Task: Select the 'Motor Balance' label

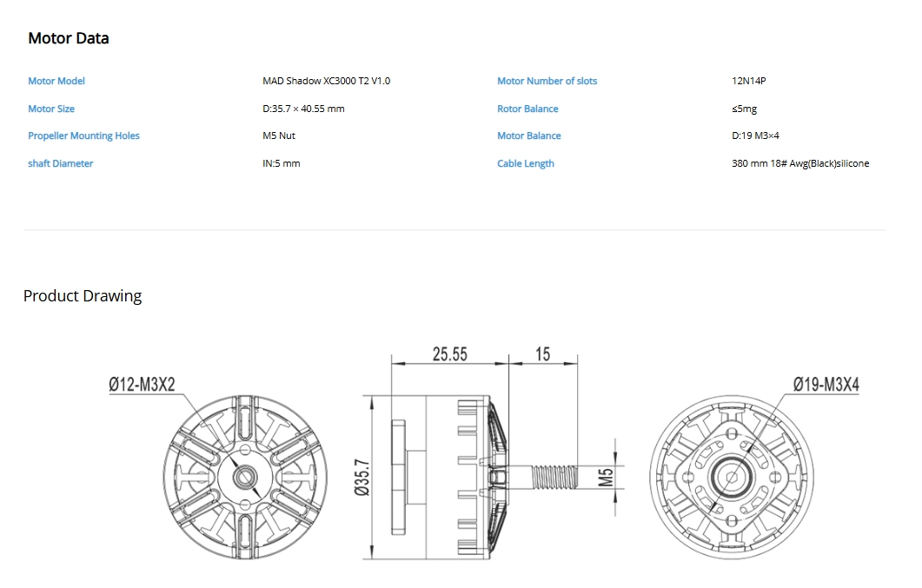Action: click(528, 135)
